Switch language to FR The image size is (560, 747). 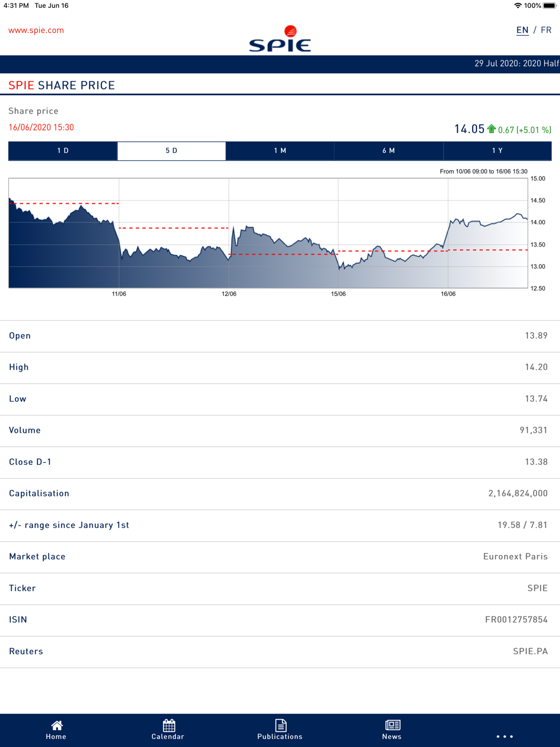pyautogui.click(x=546, y=30)
